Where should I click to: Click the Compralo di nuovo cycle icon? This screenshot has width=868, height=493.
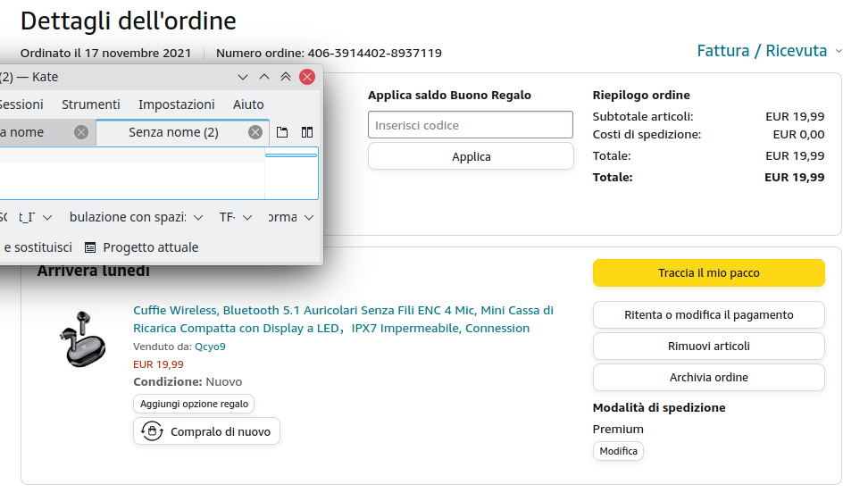click(152, 431)
